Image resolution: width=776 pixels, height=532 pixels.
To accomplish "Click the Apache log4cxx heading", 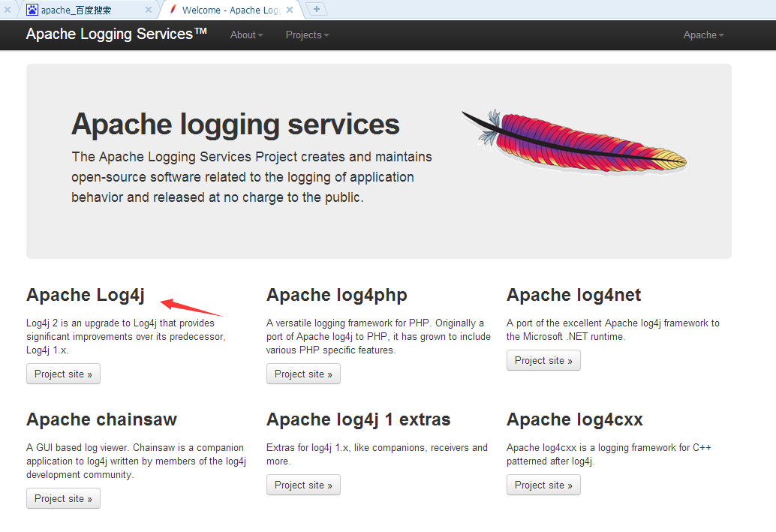I will tap(575, 419).
